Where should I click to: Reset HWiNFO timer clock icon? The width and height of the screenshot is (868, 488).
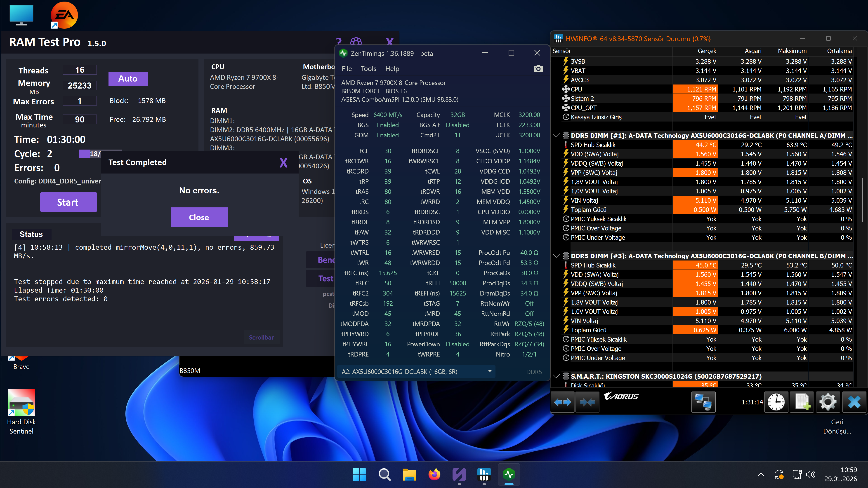tap(776, 402)
